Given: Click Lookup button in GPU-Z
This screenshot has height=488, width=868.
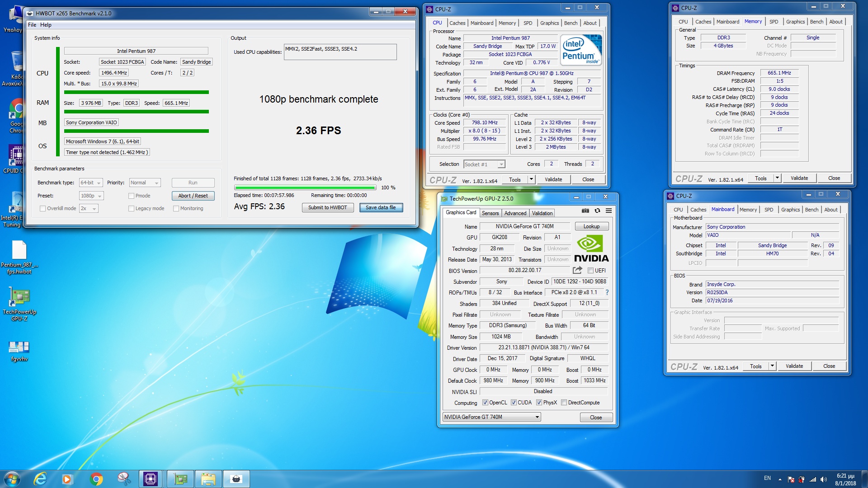Looking at the screenshot, I should click(x=591, y=226).
